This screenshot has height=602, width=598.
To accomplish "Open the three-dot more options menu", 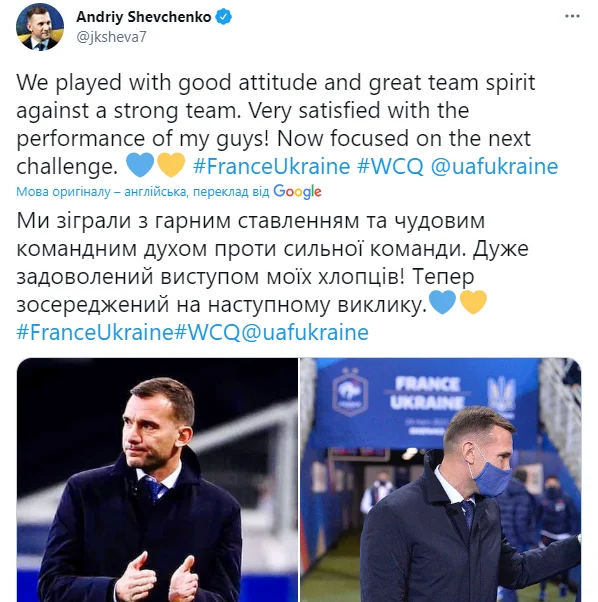I will 572,16.
